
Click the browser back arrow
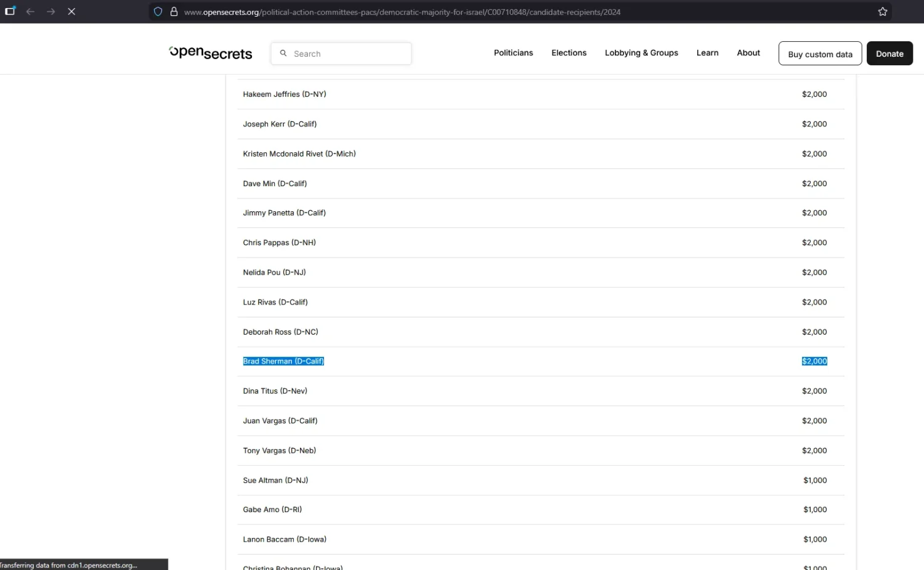click(x=30, y=12)
